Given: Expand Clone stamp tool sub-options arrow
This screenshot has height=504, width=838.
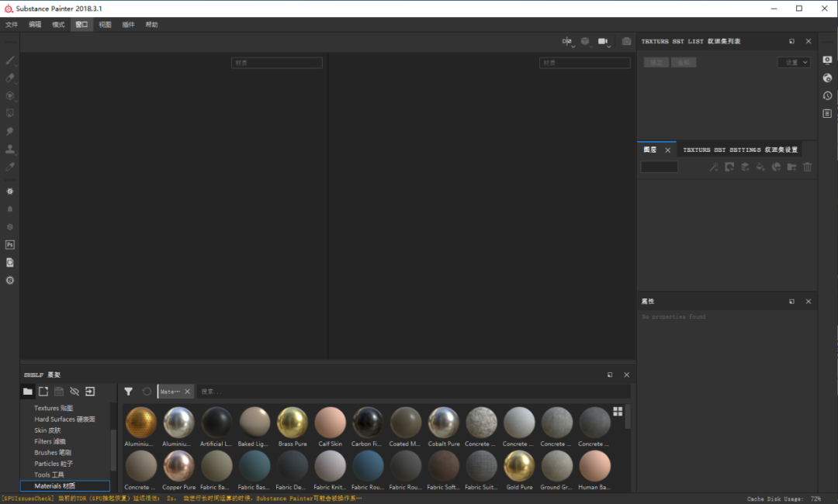Looking at the screenshot, I should coord(16,154).
